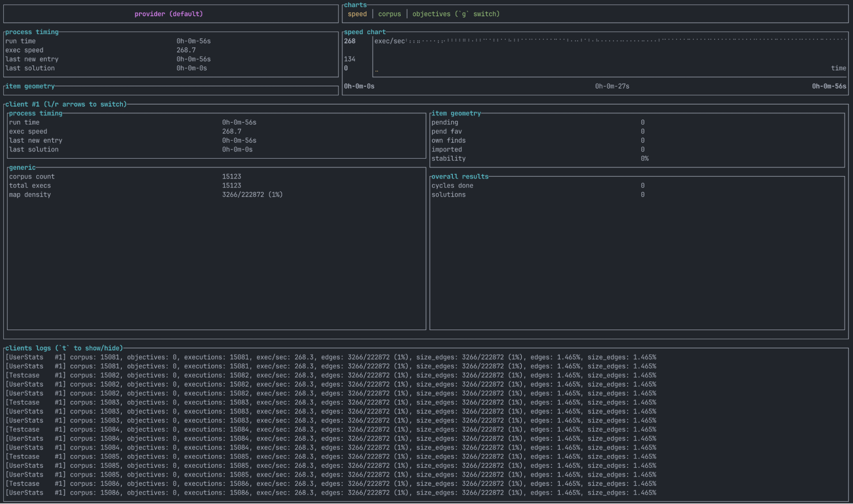Select the speed chart tab
The height and width of the screenshot is (504, 853).
tap(357, 14)
